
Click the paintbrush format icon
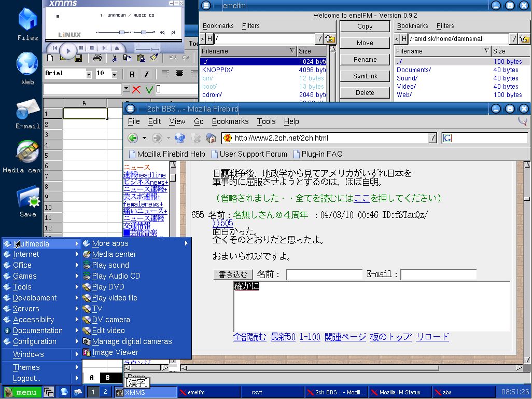click(154, 58)
